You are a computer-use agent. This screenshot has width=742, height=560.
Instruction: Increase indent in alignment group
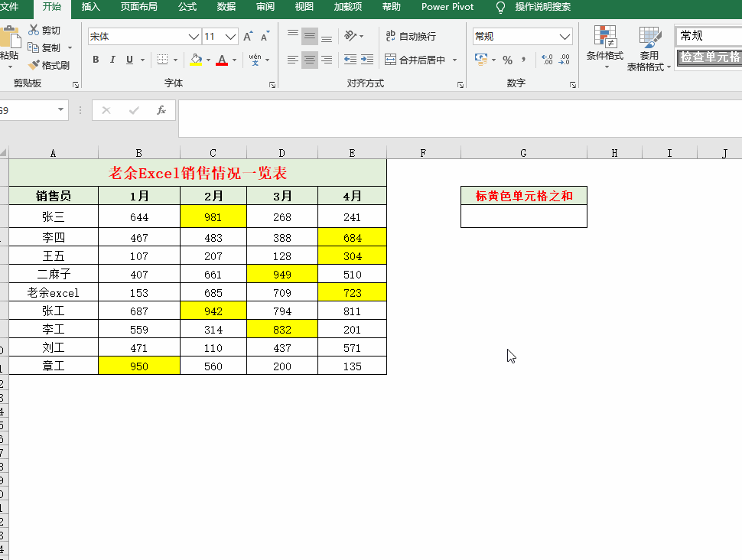click(x=367, y=60)
